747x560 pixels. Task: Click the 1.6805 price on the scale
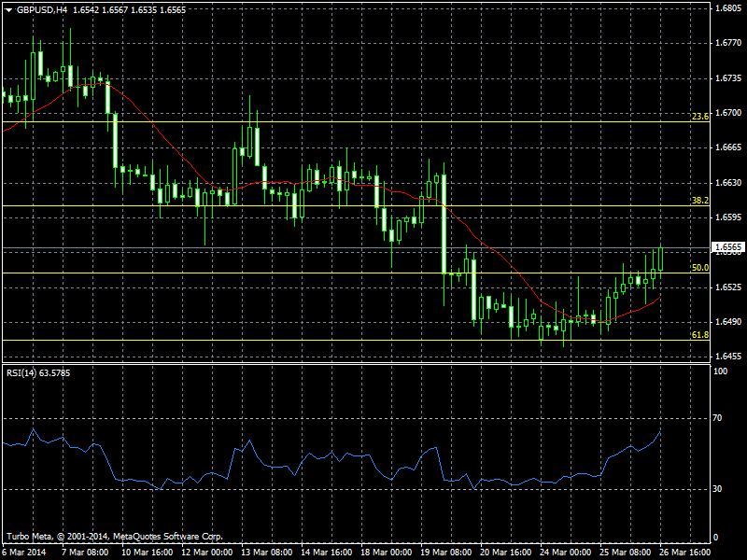coord(728,8)
